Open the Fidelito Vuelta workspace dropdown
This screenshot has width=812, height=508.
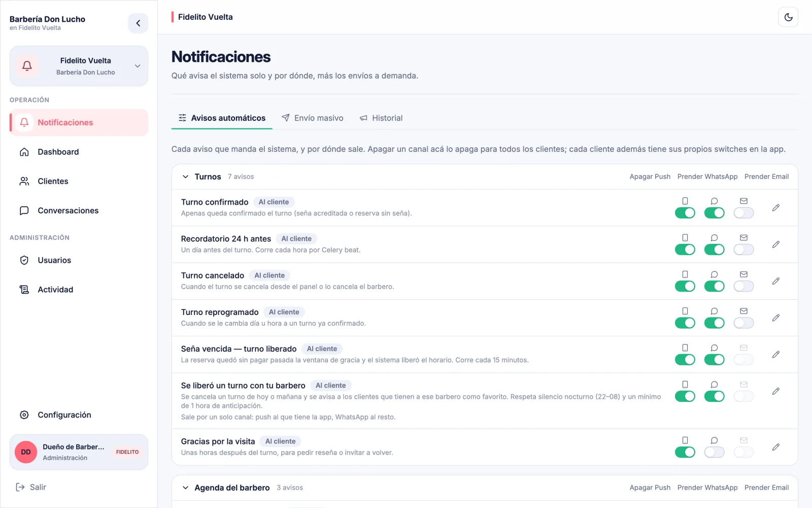click(x=79, y=66)
